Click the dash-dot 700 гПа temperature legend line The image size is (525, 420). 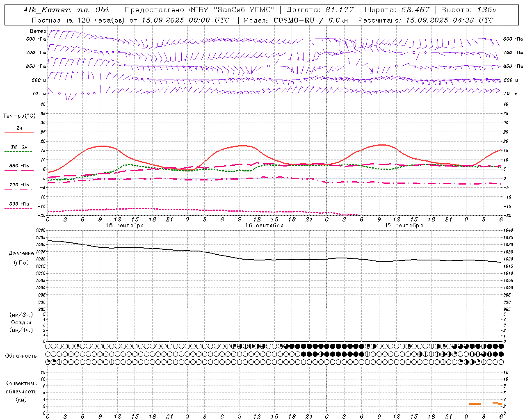[18, 189]
